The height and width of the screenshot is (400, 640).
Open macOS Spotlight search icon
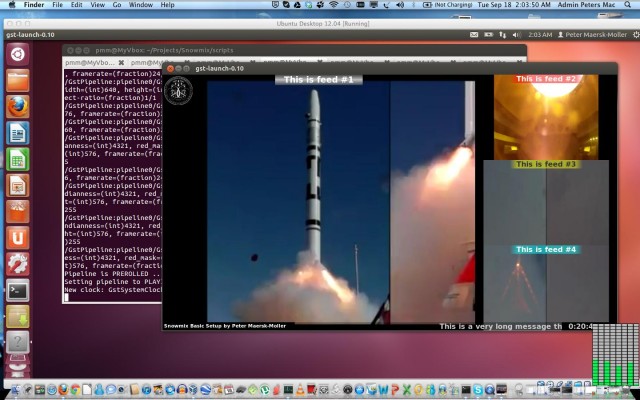point(629,5)
